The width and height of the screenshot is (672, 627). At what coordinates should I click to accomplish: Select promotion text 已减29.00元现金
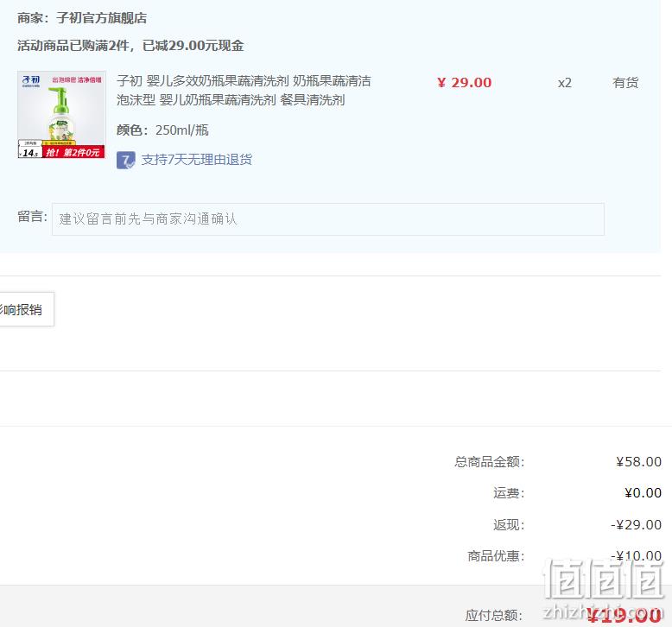193,46
